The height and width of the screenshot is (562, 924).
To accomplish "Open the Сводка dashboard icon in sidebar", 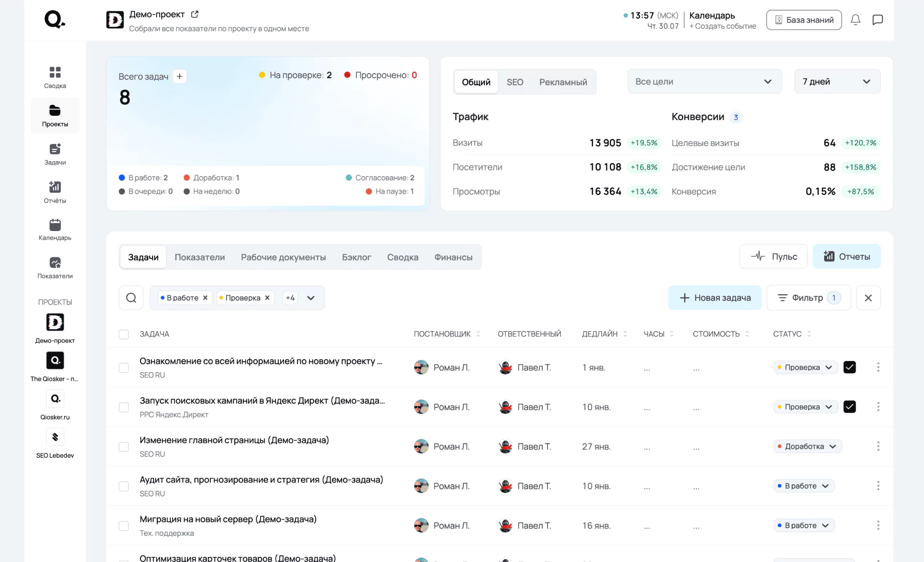I will pos(55,72).
